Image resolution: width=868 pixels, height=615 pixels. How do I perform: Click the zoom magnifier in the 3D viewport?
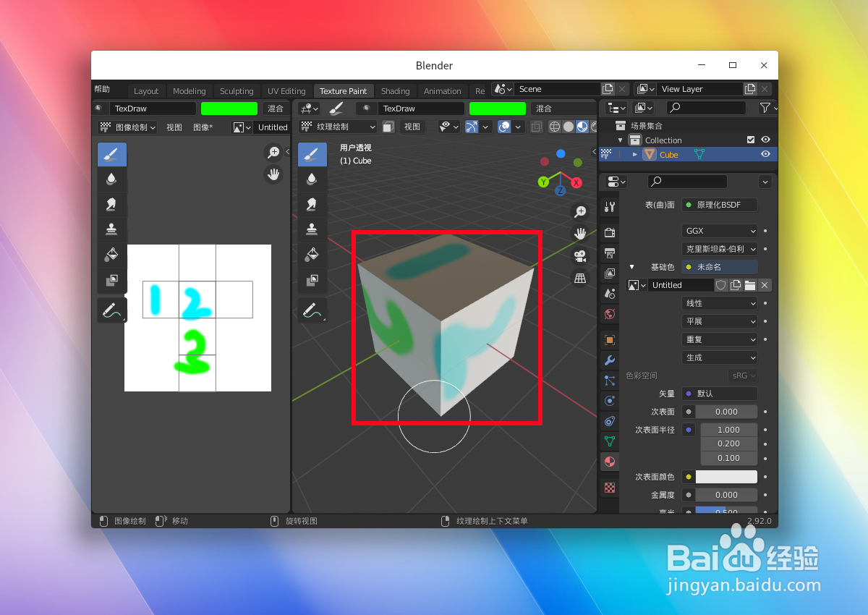580,211
